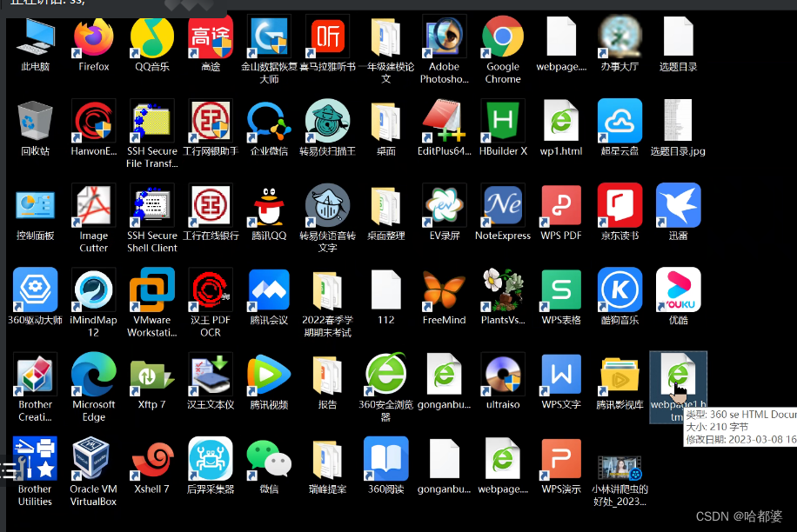Image resolution: width=797 pixels, height=532 pixels.
Task: Click the WPS文字 document icon
Action: 561,374
